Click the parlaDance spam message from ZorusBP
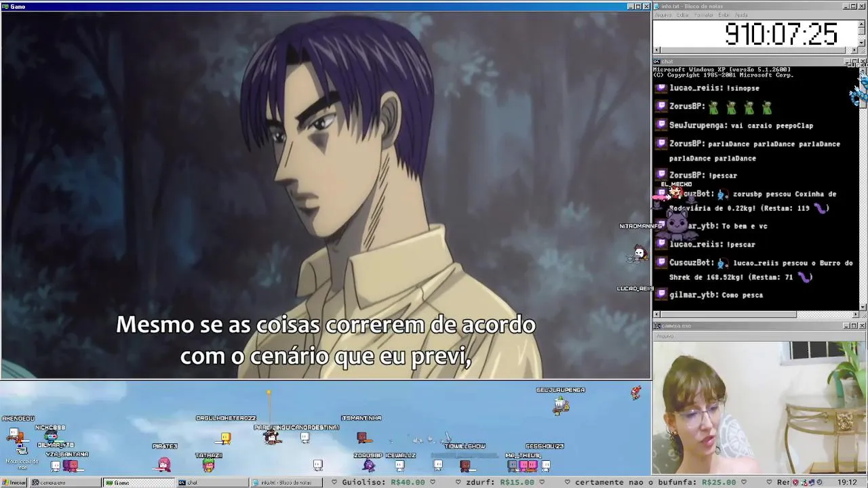 click(755, 150)
